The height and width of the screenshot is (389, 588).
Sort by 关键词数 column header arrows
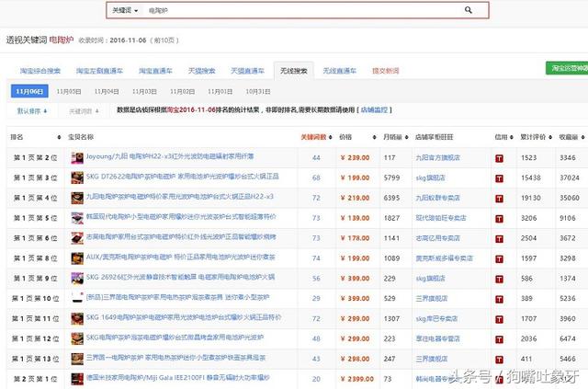tap(331, 137)
